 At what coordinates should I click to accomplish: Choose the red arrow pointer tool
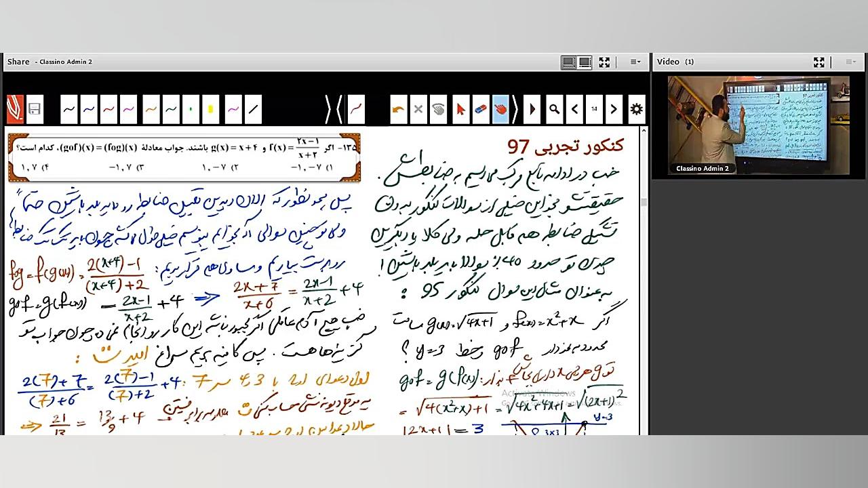click(x=460, y=109)
